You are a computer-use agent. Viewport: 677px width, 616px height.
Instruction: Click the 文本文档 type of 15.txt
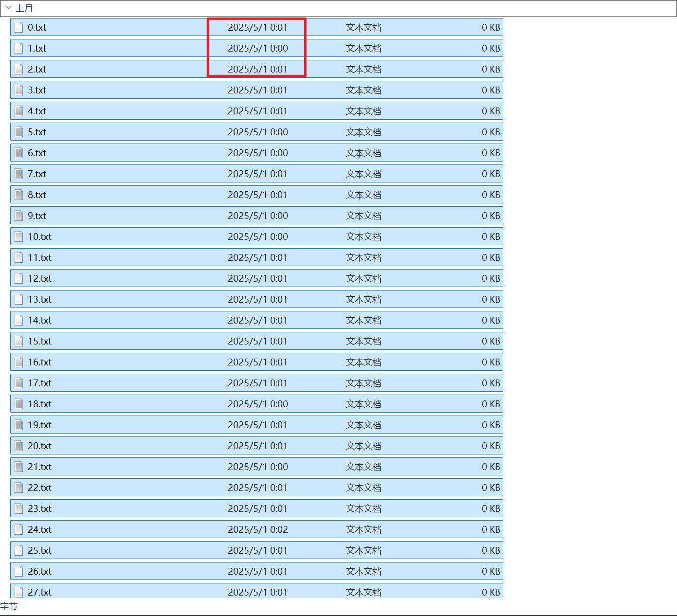(x=364, y=341)
